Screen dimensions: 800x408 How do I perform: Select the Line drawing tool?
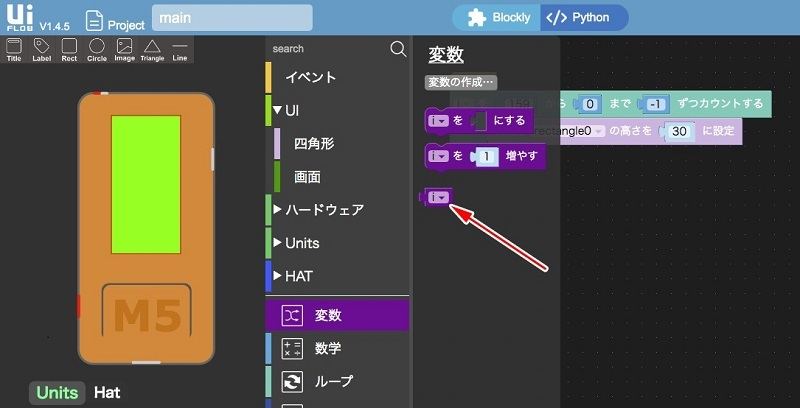[x=180, y=50]
